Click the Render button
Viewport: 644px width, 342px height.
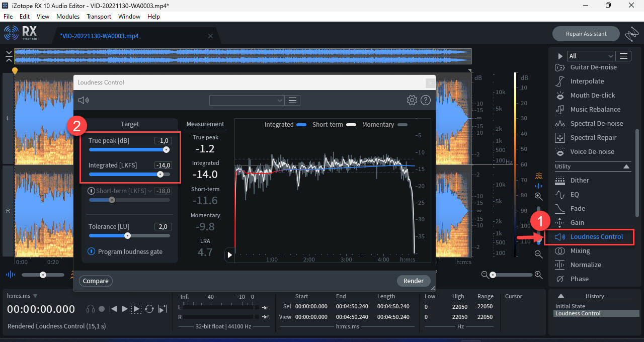pos(414,281)
